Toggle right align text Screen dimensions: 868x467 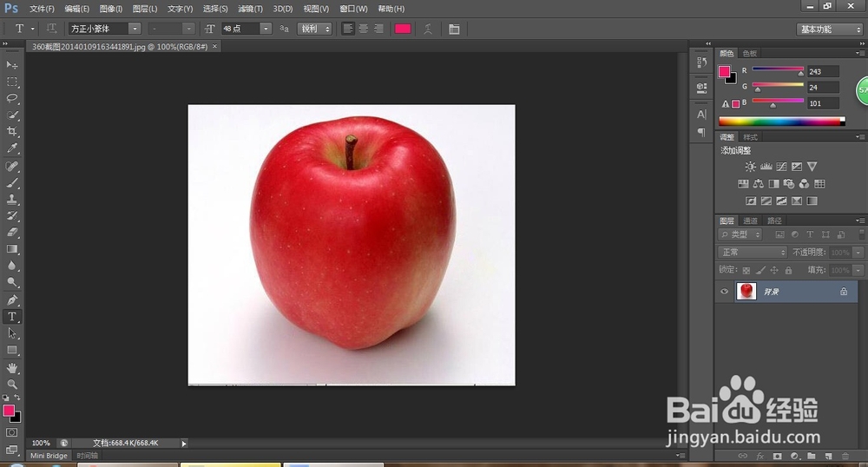[378, 29]
